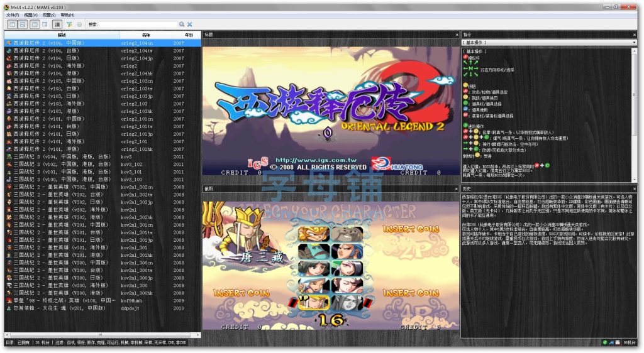Close the 标题 title snapshot panel
This screenshot has width=644, height=353.
[x=457, y=35]
